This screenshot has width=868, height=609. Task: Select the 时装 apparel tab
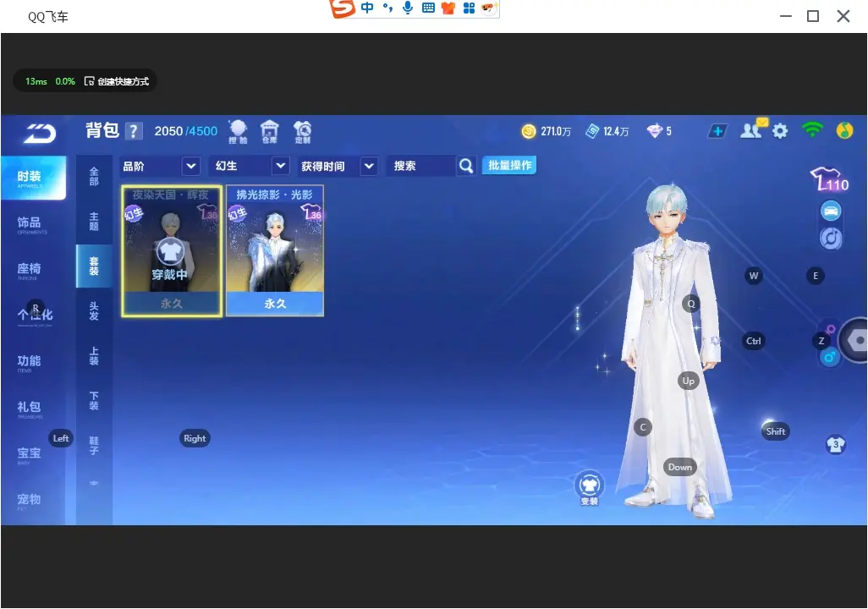tap(33, 178)
